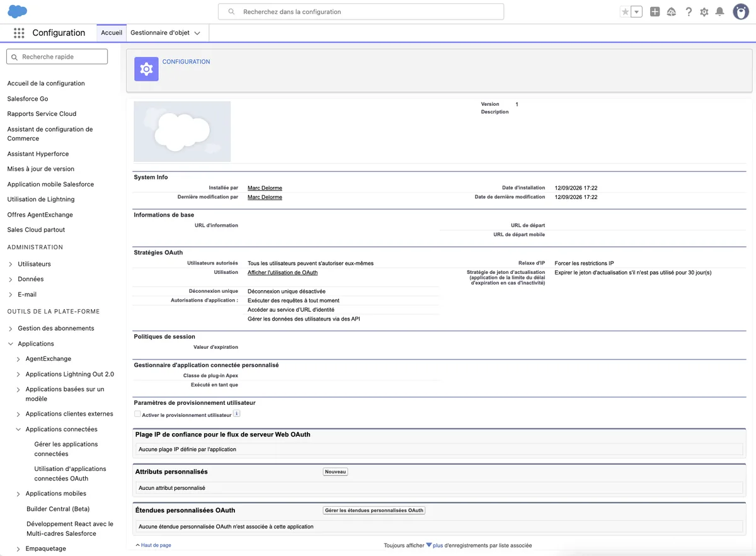The width and height of the screenshot is (756, 556).
Task: Expand Applications Lightning Out 2.0 node
Action: click(x=18, y=374)
